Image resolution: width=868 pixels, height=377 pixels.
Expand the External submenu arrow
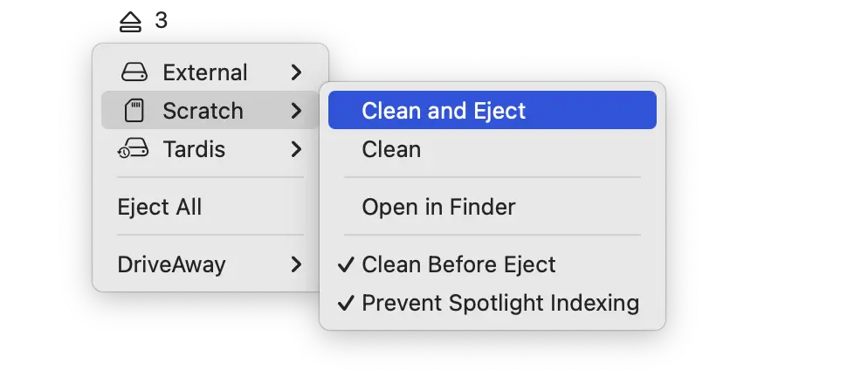tap(297, 72)
